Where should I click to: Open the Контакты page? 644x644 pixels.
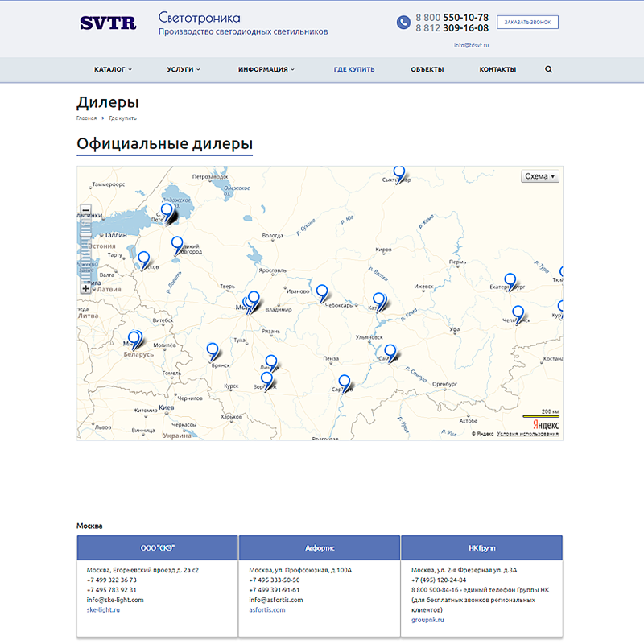pyautogui.click(x=497, y=69)
